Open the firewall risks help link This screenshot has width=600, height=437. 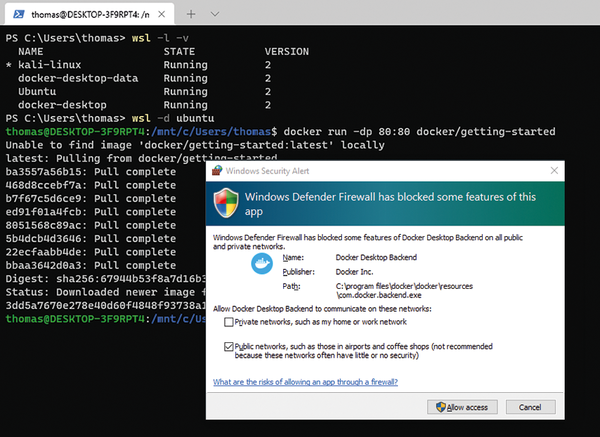(305, 382)
